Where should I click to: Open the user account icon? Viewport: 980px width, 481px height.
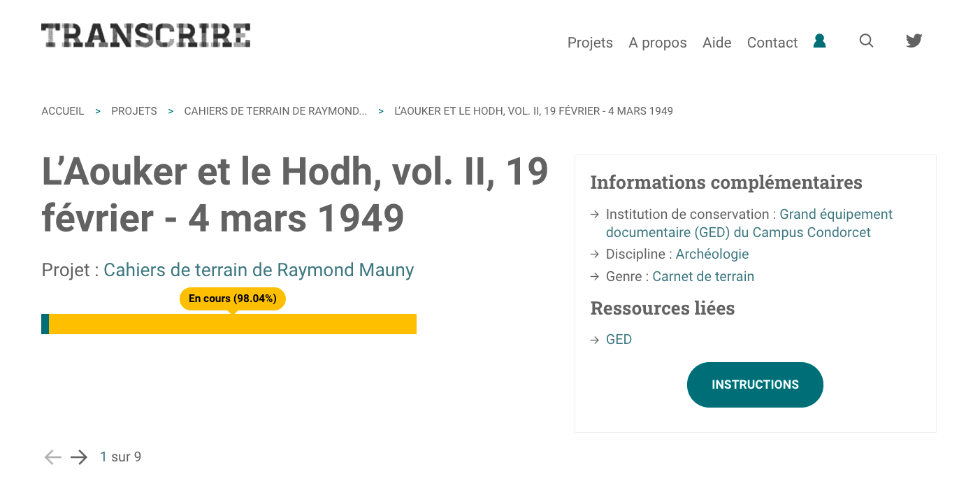820,41
